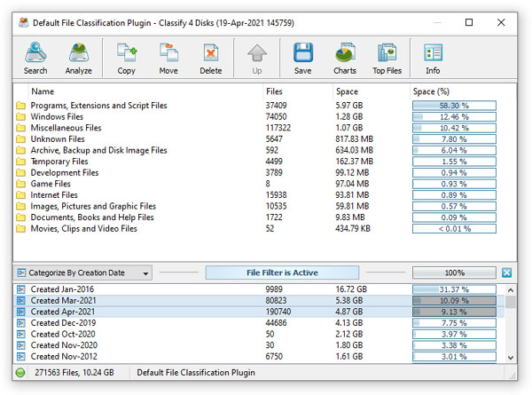Screen dimensions: 532x395
Task: Click 271563 Files, 10.24 GB status text
Action: [x=74, y=373]
